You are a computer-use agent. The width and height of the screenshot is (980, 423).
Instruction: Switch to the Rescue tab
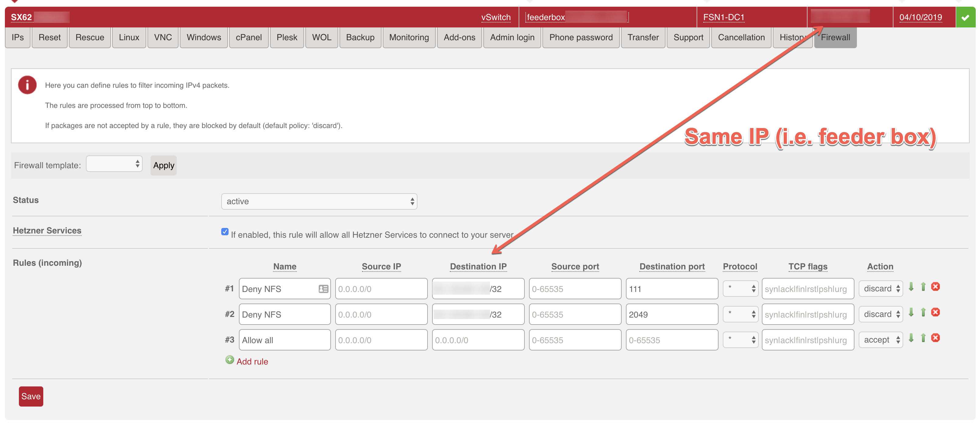[x=90, y=37]
